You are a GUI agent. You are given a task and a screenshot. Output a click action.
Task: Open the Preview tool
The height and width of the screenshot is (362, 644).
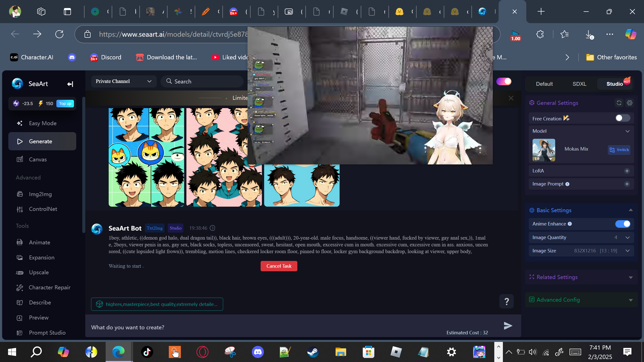42,318
